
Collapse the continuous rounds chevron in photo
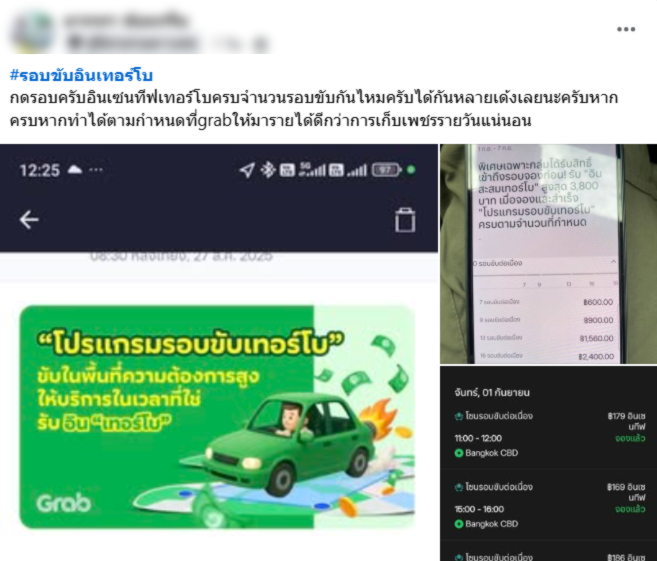point(613,262)
